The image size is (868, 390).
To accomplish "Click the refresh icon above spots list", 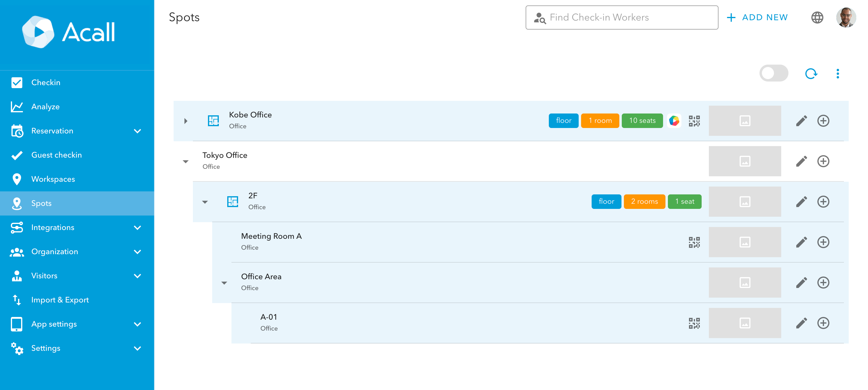I will [811, 74].
